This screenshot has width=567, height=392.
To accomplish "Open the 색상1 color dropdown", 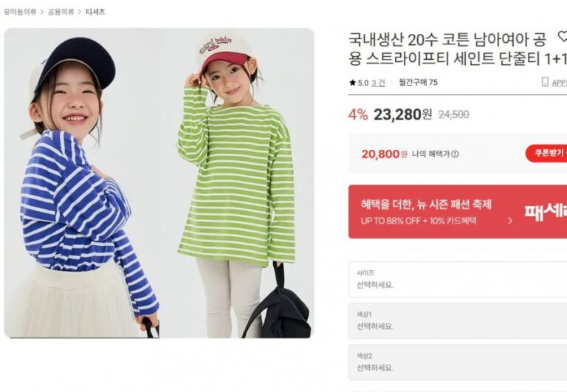I will (458, 320).
